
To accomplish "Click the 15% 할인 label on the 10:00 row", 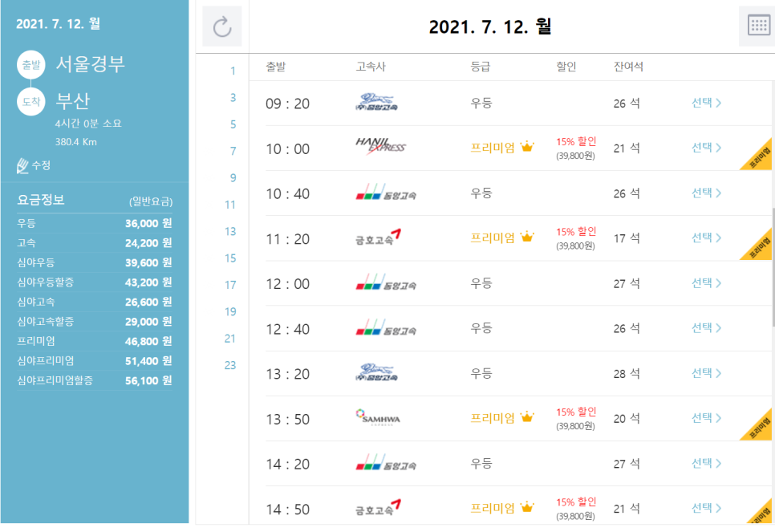I will [576, 141].
